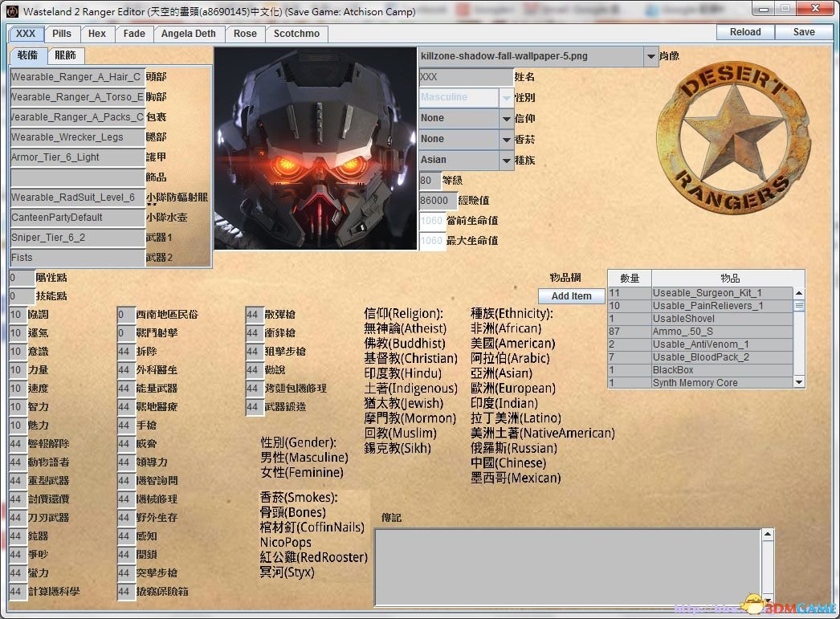
Task: Edit the 戰鬥射擊 skill value field
Action: (126, 333)
